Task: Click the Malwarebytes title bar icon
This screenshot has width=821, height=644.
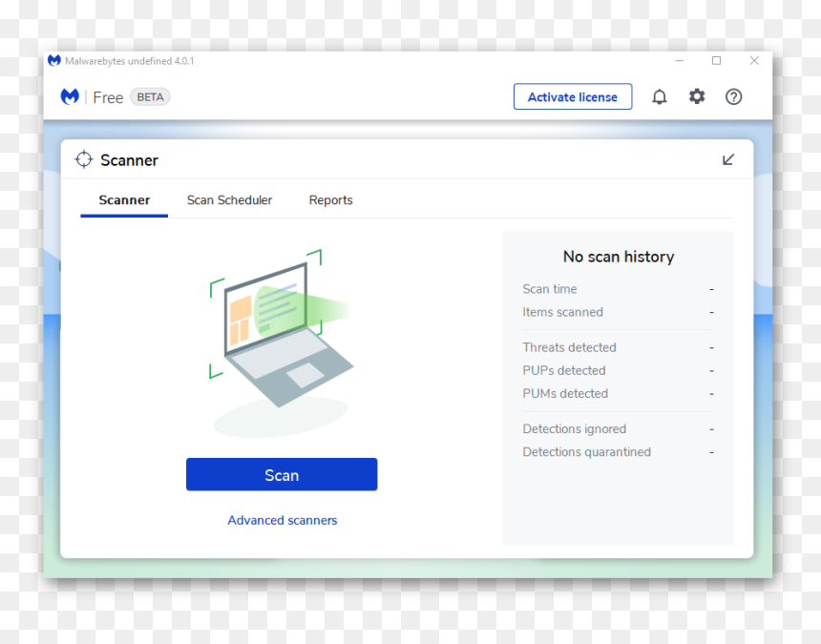Action: click(x=53, y=61)
